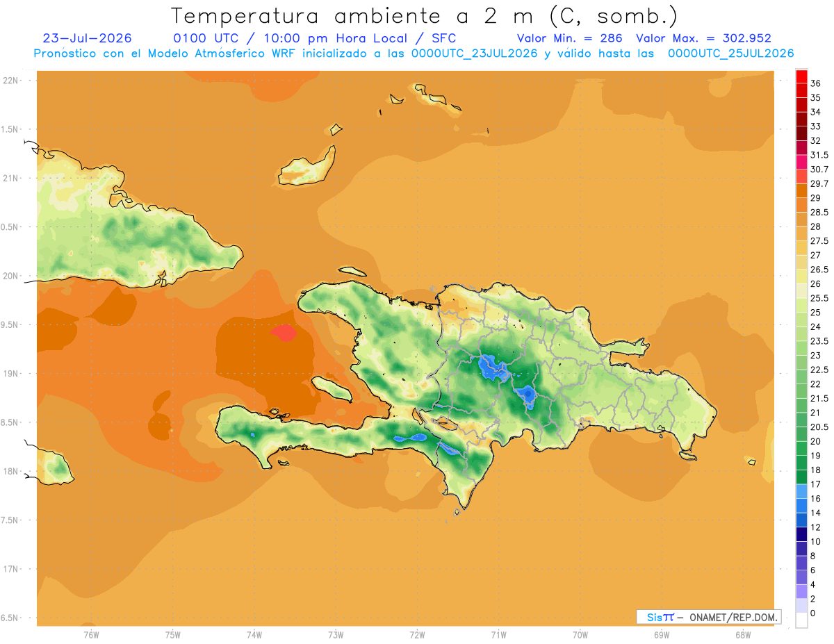Select the '17N' latitude label
Screen dimensions: 834x644
point(10,569)
